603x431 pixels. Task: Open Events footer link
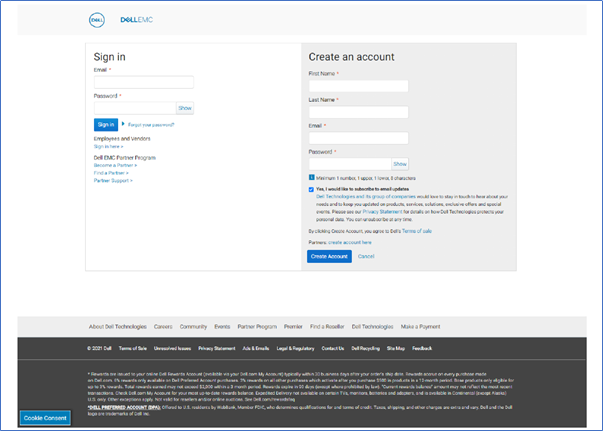click(x=222, y=327)
